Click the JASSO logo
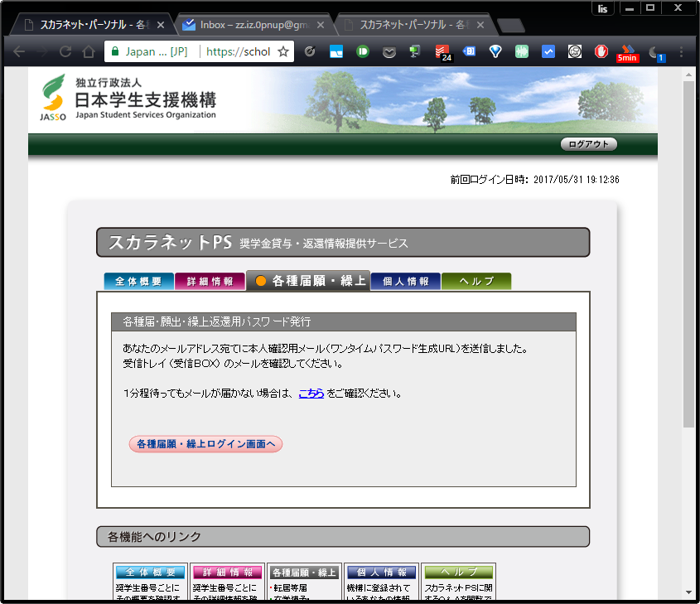700x604 pixels. (x=53, y=98)
